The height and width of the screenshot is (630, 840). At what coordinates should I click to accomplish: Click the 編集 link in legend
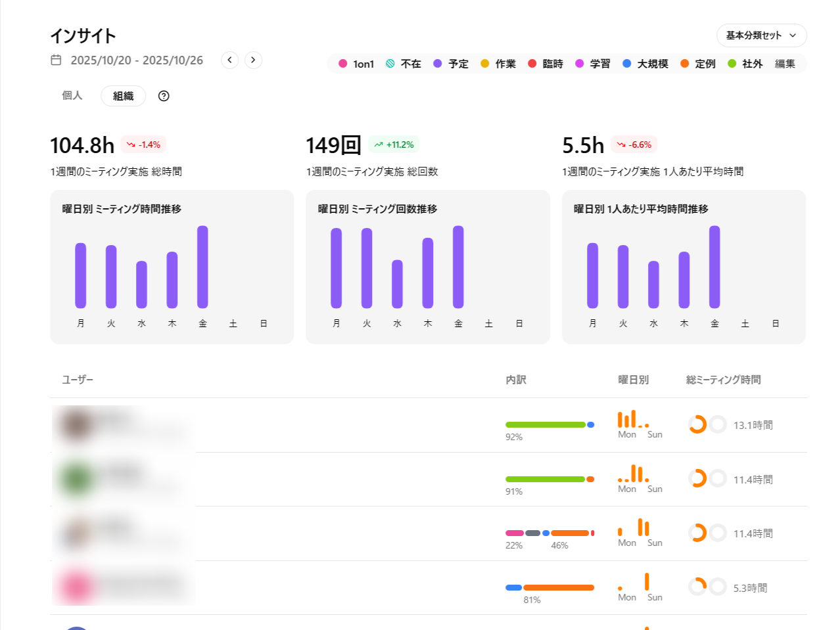point(785,64)
